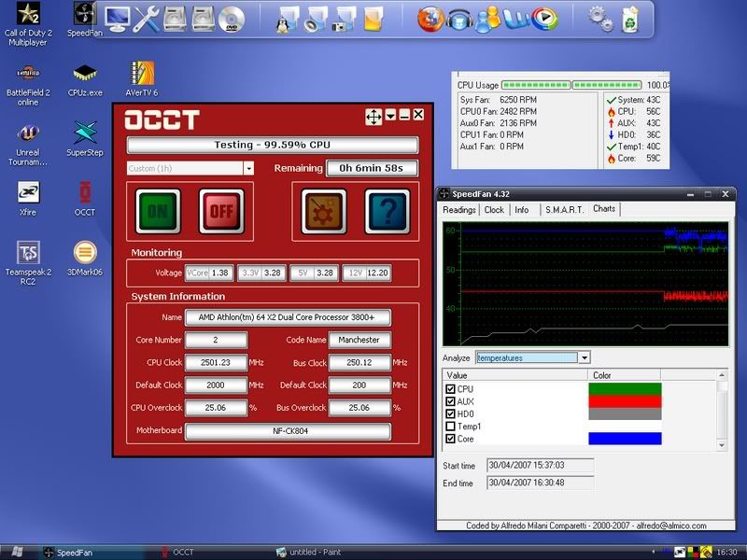Open the Analyze temperatures dropdown
747x560 pixels.
(584, 357)
